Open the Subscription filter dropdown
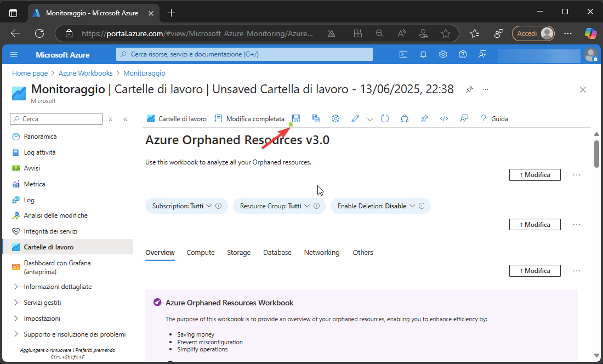The width and height of the screenshot is (603, 364). point(186,206)
